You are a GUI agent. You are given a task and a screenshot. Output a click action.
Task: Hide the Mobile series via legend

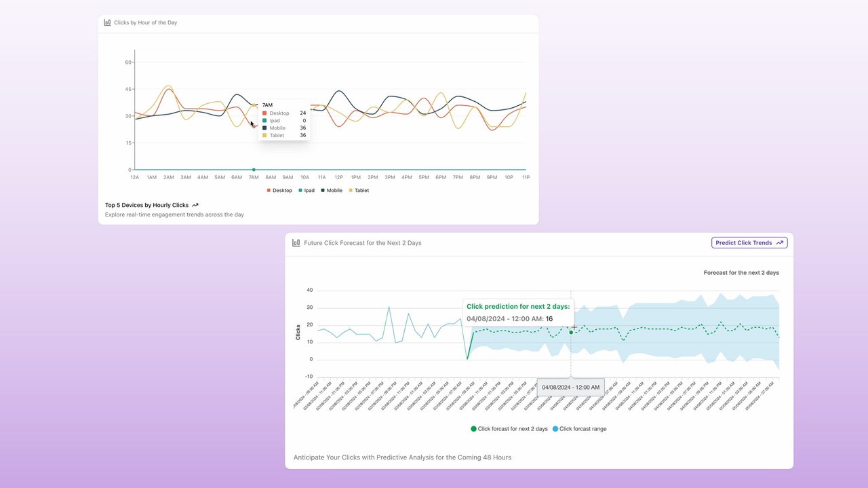(x=331, y=191)
